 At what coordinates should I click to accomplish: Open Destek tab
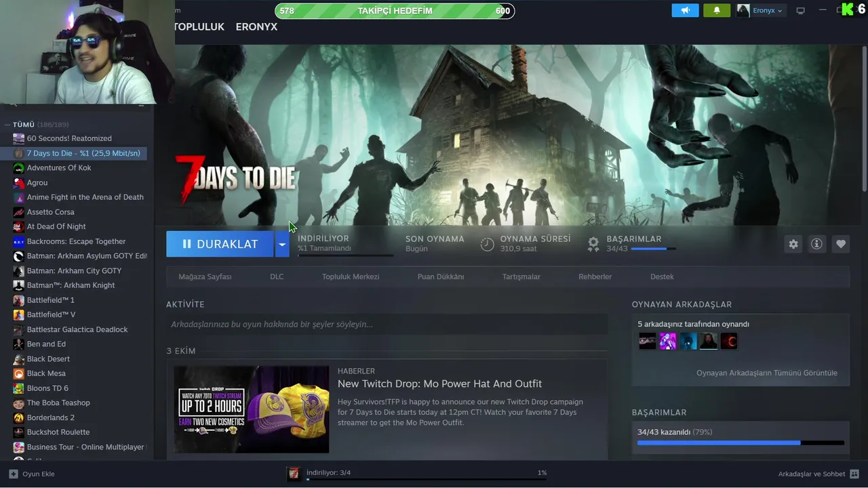coord(662,277)
